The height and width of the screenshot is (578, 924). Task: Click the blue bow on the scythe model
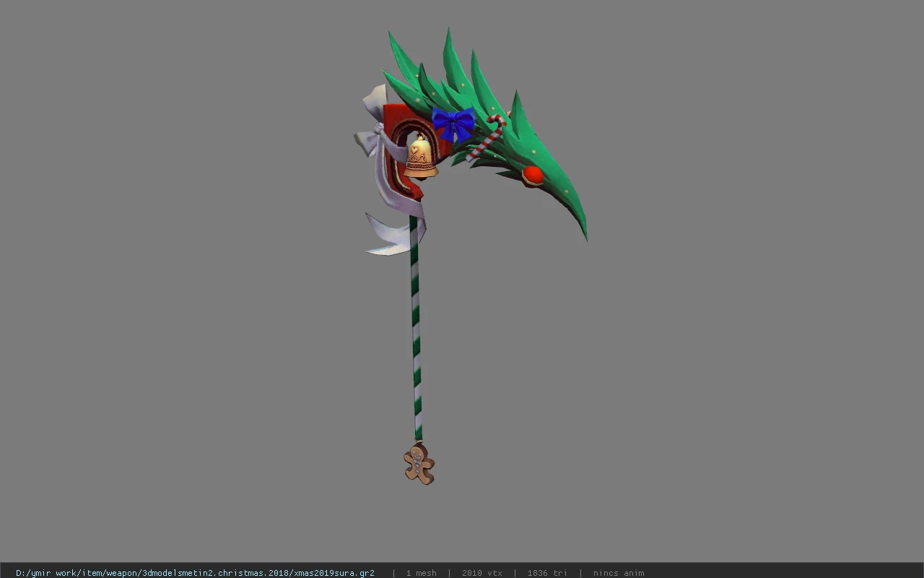[454, 124]
